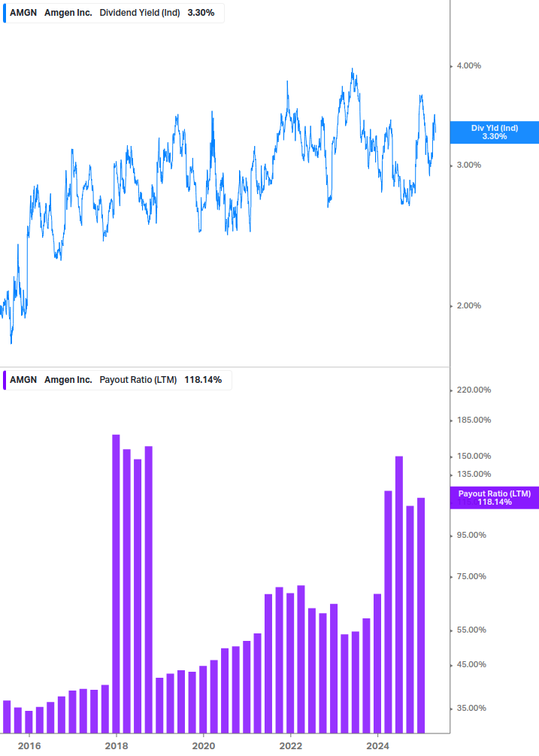This screenshot has width=539, height=756.
Task: Click the last payout ratio bar on the right
Action: [x=421, y=615]
